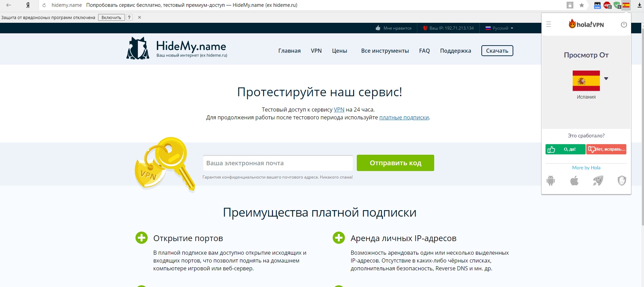Image resolution: width=644 pixels, height=287 pixels.
Task: Click the Android icon in Hola popup
Action: click(551, 181)
